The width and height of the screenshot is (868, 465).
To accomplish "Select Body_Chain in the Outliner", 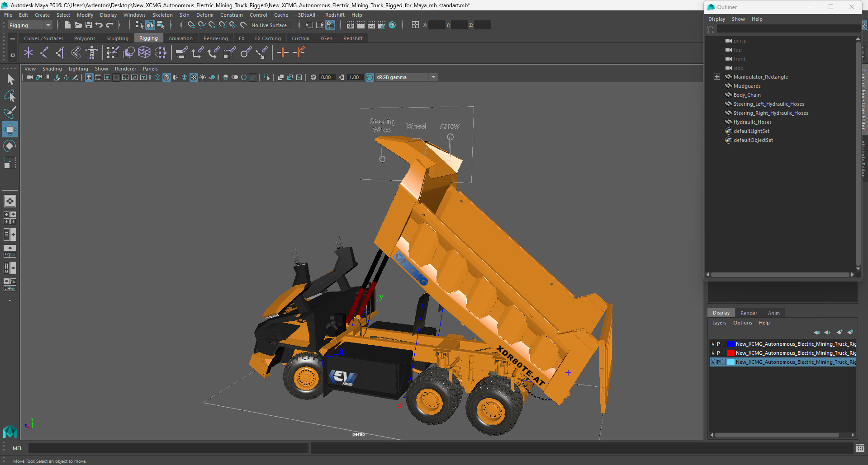I will tap(747, 95).
